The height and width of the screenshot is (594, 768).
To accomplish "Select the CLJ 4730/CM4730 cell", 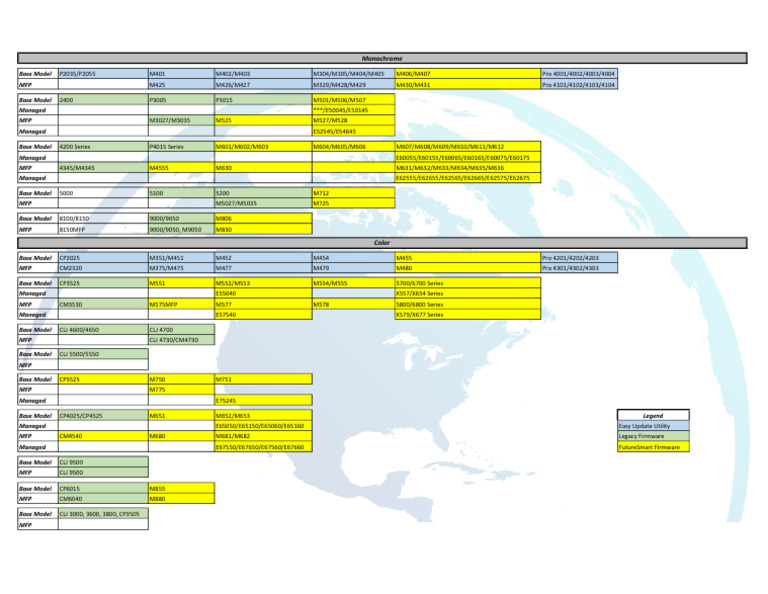I will (x=181, y=340).
